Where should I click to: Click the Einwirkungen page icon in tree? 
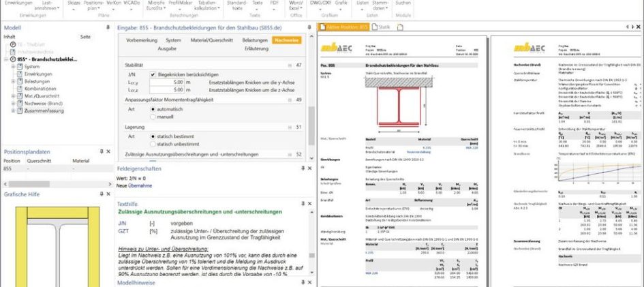point(20,74)
